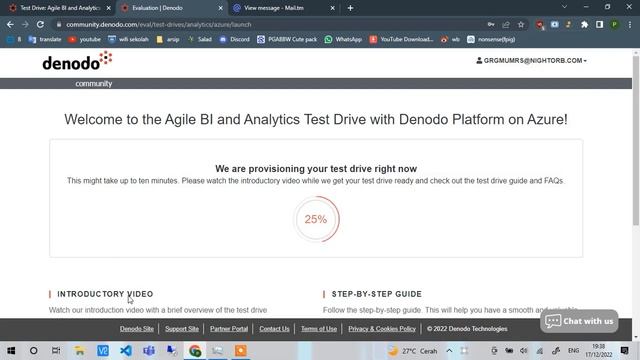Open a new browser tab
Viewport: 640px width, 360px height.
[x=350, y=8]
